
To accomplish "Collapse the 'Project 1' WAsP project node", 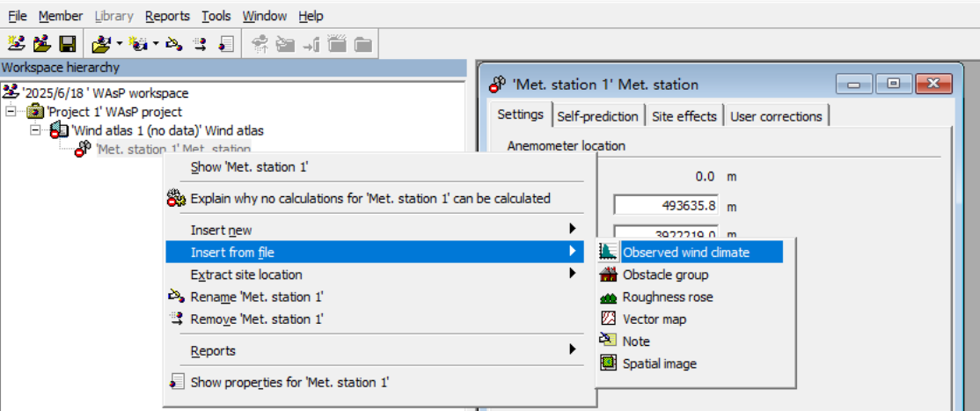I will click(x=11, y=112).
